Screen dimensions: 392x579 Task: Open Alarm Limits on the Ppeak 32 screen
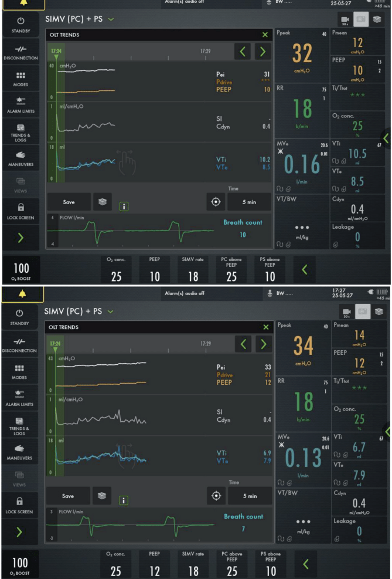point(21,104)
